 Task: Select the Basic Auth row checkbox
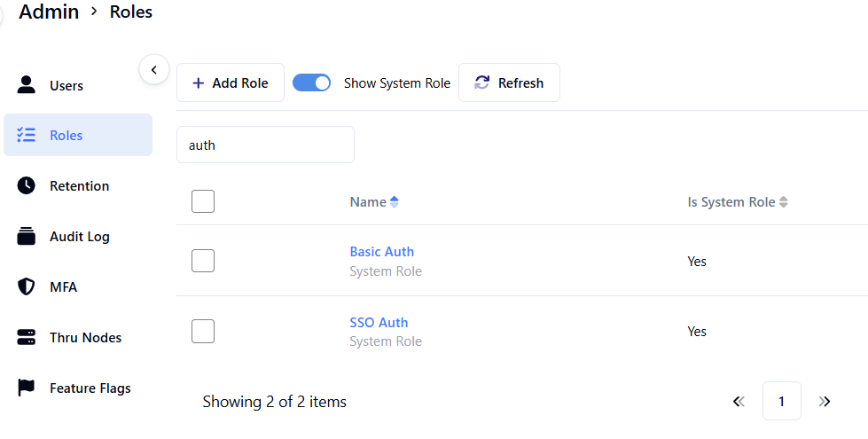click(x=203, y=261)
